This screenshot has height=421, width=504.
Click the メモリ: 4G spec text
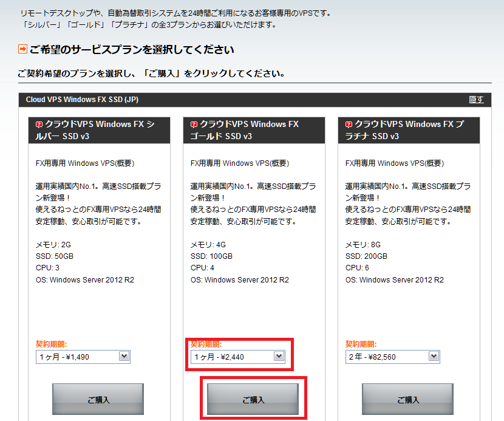pos(208,245)
